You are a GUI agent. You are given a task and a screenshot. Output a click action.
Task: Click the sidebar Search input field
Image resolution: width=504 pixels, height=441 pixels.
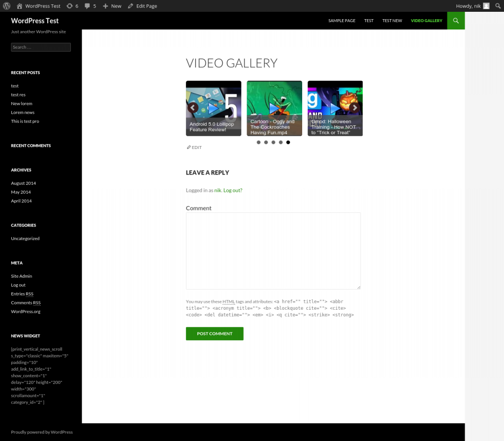point(40,47)
